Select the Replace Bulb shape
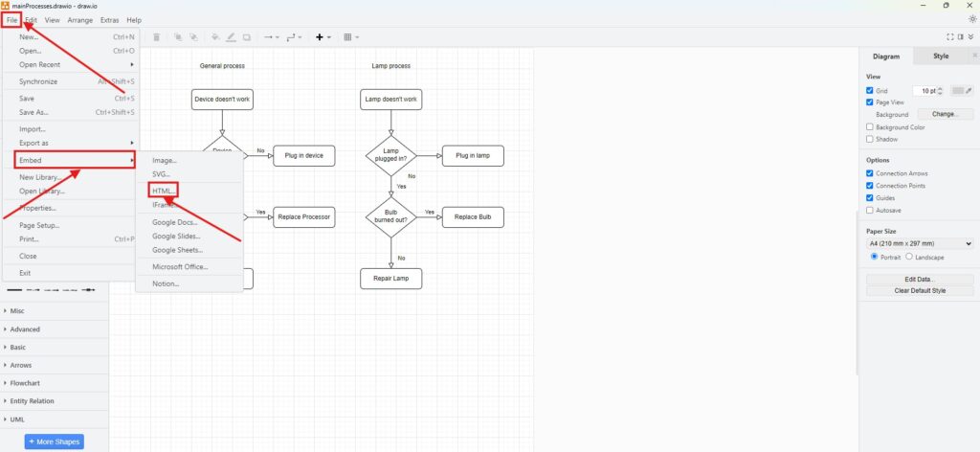Viewport: 980px width, 452px height. click(473, 217)
